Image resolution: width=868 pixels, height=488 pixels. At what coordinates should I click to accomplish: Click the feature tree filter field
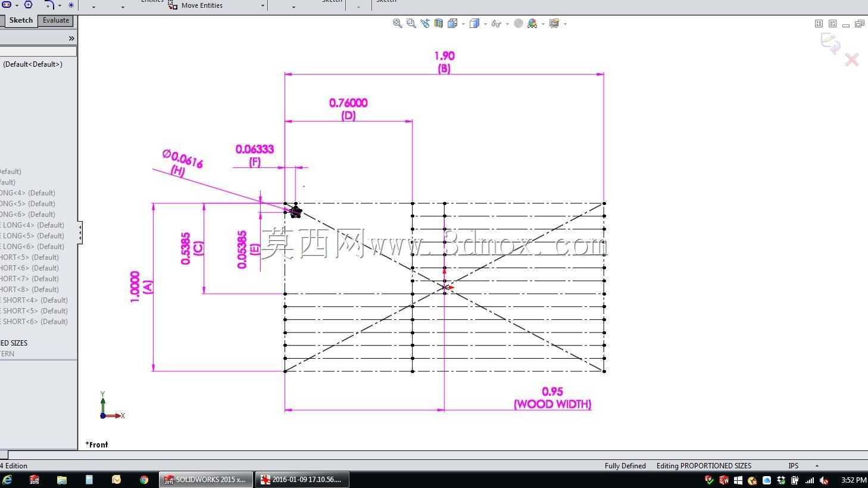[x=38, y=51]
